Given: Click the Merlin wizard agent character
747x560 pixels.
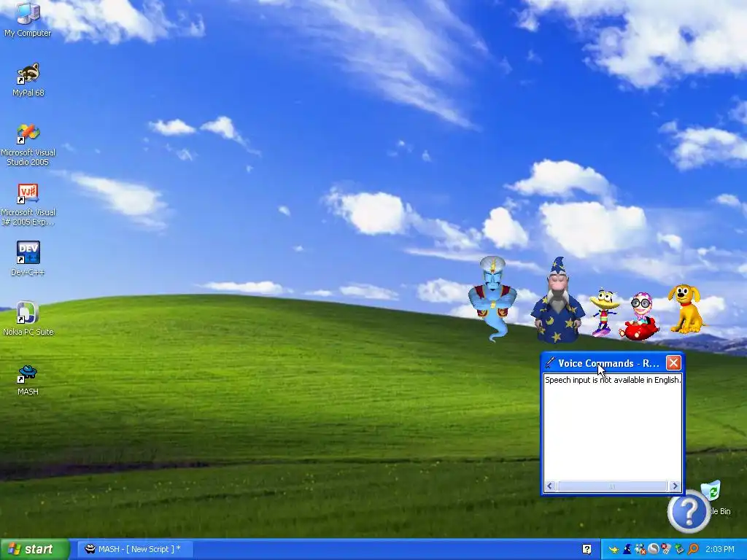Looking at the screenshot, I should pyautogui.click(x=557, y=300).
